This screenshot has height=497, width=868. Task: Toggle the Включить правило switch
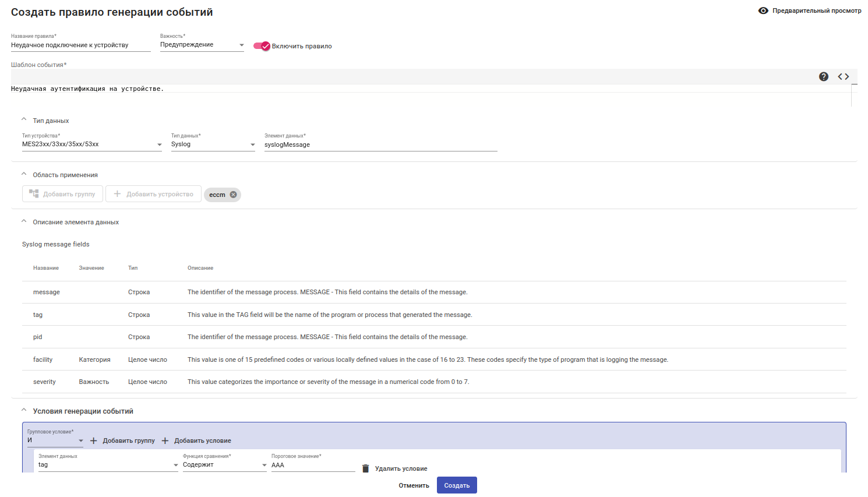262,46
